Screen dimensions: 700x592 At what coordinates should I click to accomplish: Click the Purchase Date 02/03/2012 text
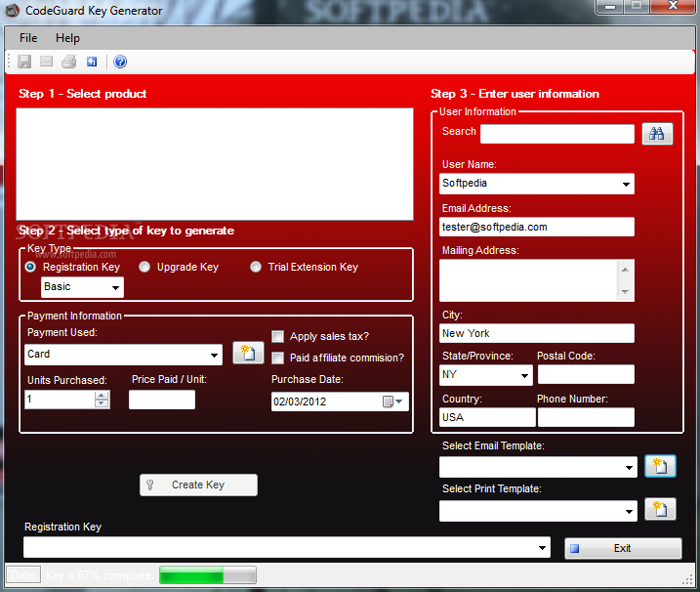coord(300,402)
